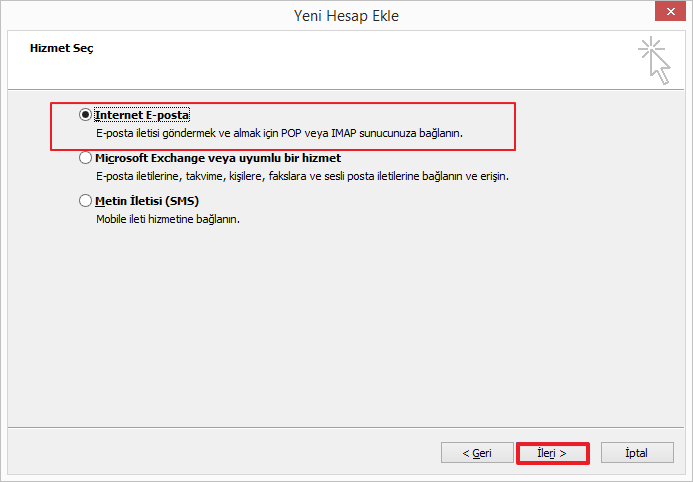Click the Mobile ileti hizmetine bağlanın description
The image size is (693, 482).
(x=168, y=218)
